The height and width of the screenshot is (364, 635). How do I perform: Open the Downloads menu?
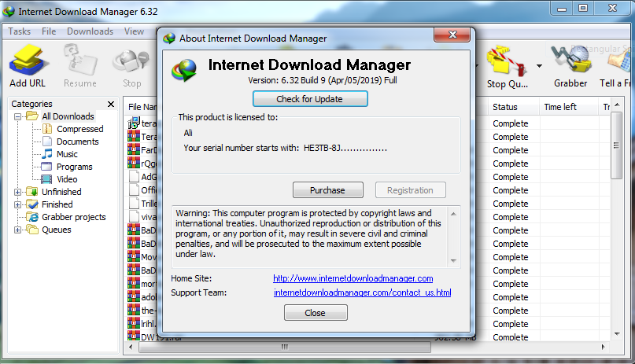90,31
